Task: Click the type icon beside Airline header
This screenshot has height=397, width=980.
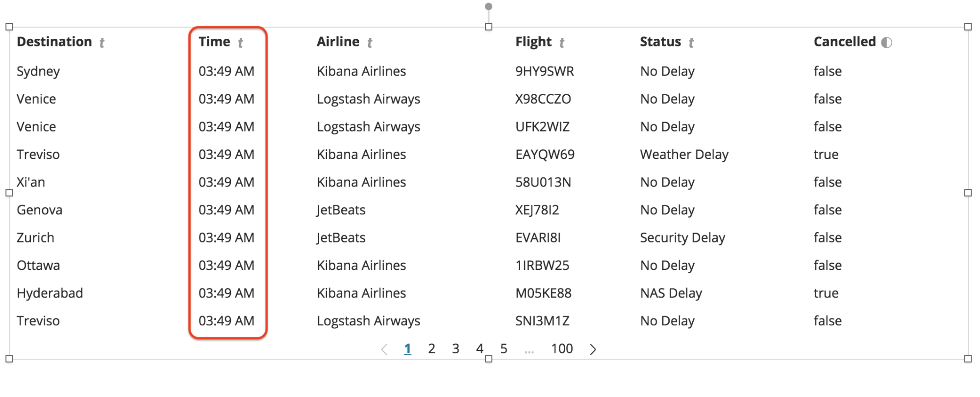Action: (x=370, y=43)
